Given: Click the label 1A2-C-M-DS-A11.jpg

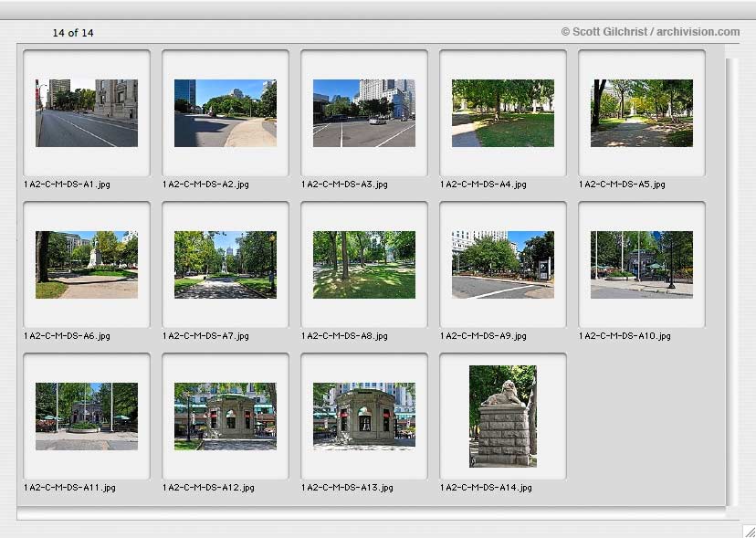Looking at the screenshot, I should [x=70, y=488].
